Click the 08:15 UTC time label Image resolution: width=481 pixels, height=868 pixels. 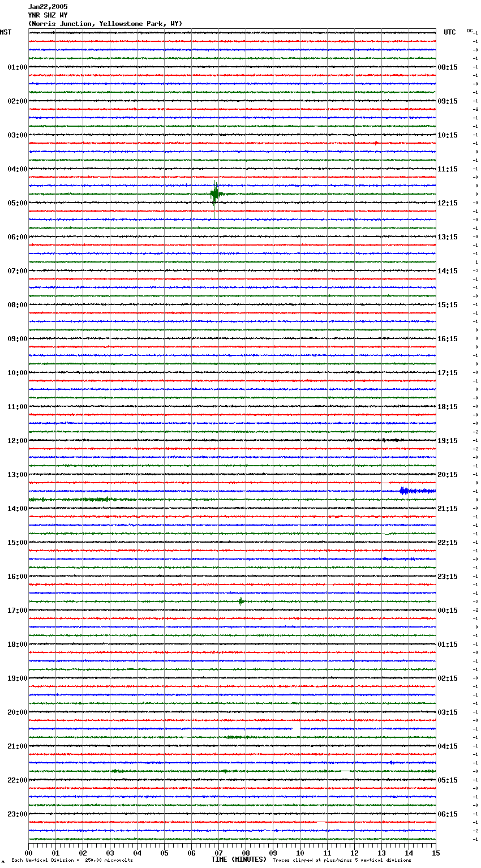448,67
